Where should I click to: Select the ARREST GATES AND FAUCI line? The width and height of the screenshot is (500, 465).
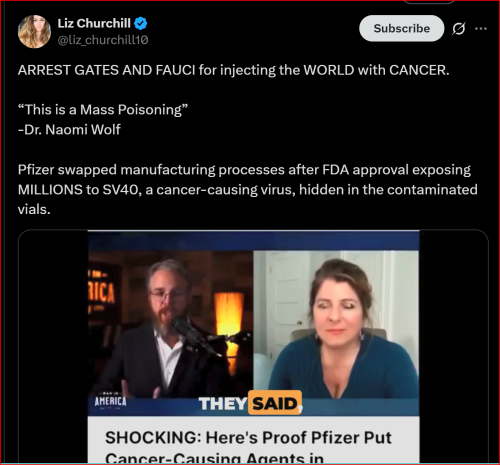point(233,70)
